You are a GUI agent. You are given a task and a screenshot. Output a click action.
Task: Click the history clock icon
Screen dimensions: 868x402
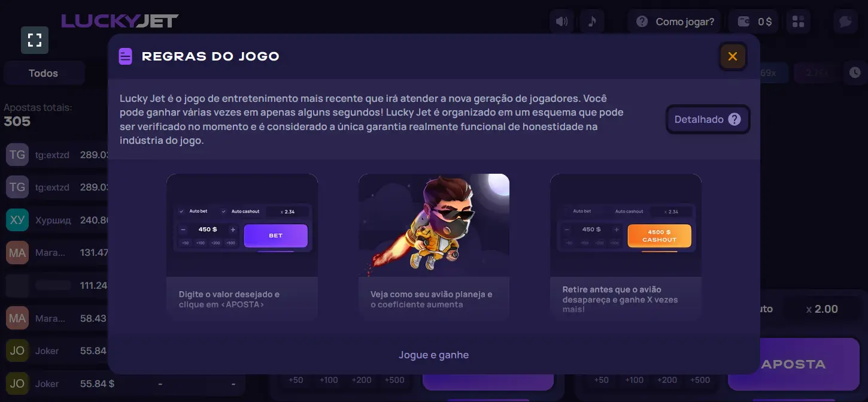tap(855, 73)
